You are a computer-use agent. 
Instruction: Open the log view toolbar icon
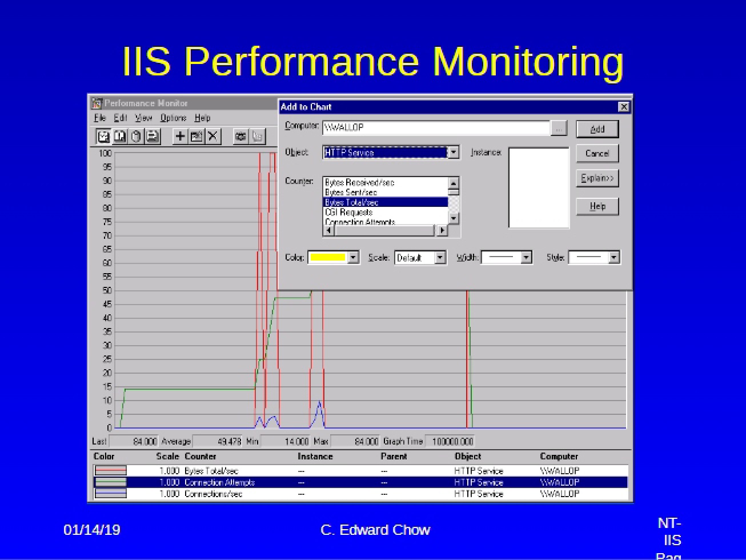coord(136,136)
